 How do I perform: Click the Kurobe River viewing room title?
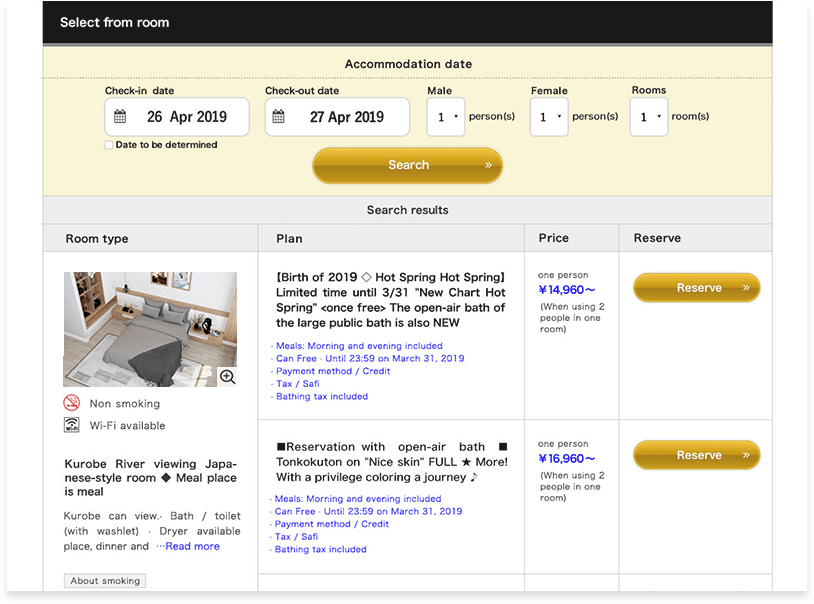[x=151, y=478]
